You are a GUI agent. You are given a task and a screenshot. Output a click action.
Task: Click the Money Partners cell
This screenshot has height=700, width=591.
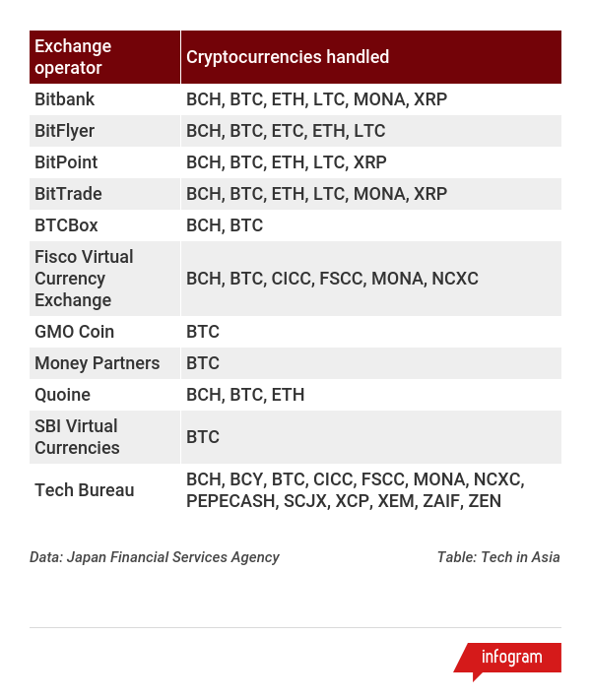coord(104,363)
